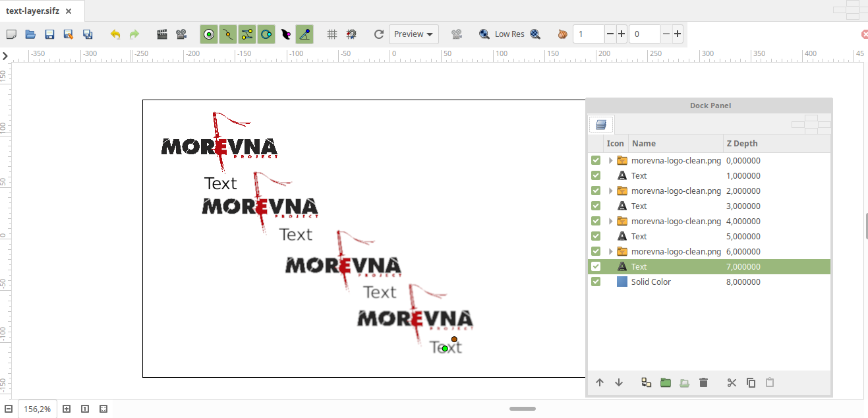
Task: Select the Render settings clapperboard icon
Action: click(162, 34)
